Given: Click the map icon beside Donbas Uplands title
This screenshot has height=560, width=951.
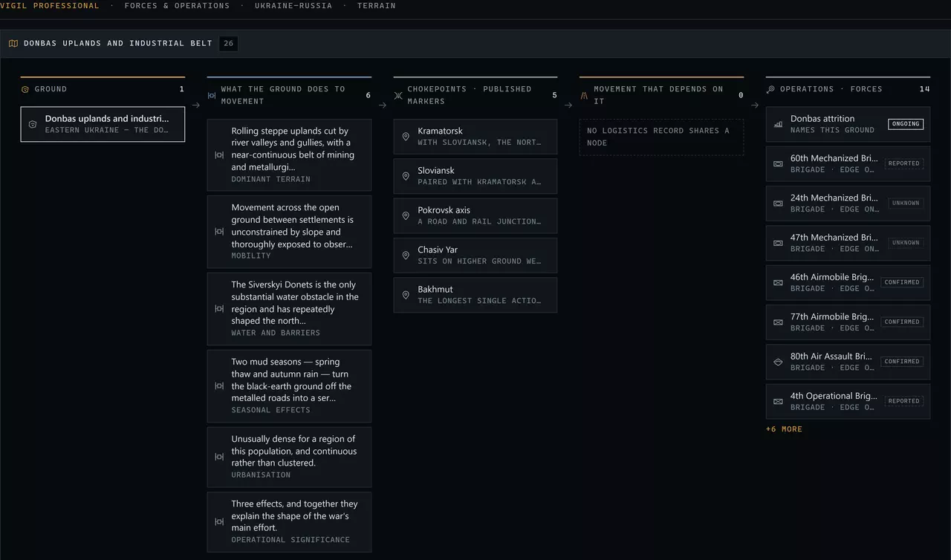Looking at the screenshot, I should (x=13, y=43).
